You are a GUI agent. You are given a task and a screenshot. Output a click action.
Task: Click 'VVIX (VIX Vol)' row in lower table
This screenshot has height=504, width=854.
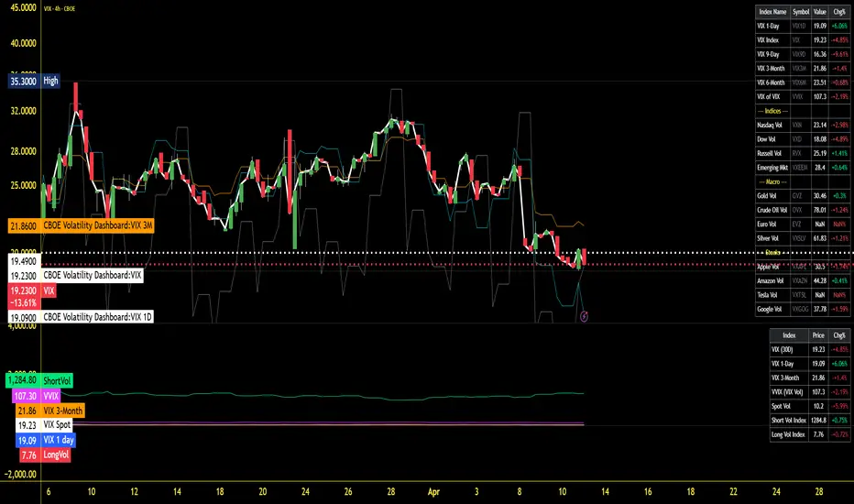tap(810, 392)
